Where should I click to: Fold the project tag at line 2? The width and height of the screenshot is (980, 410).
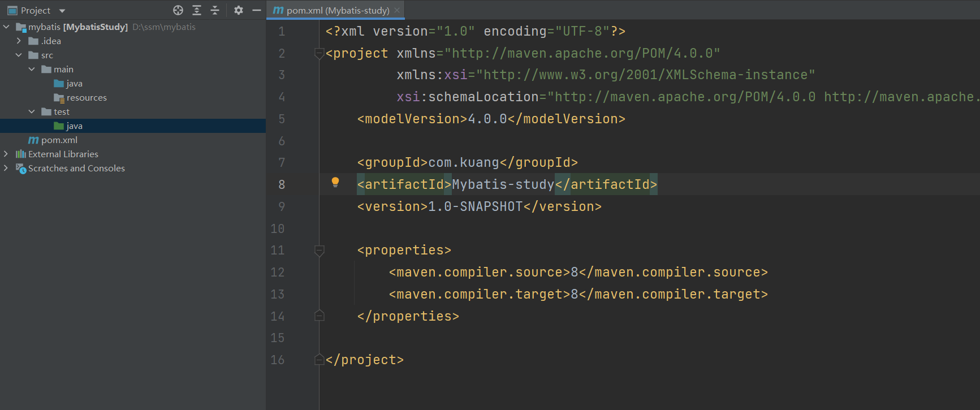coord(320,53)
